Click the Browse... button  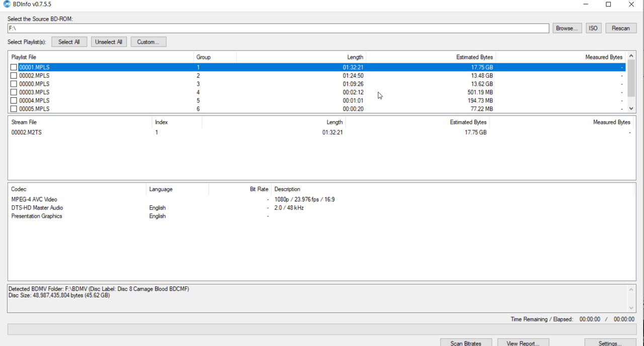pos(567,28)
